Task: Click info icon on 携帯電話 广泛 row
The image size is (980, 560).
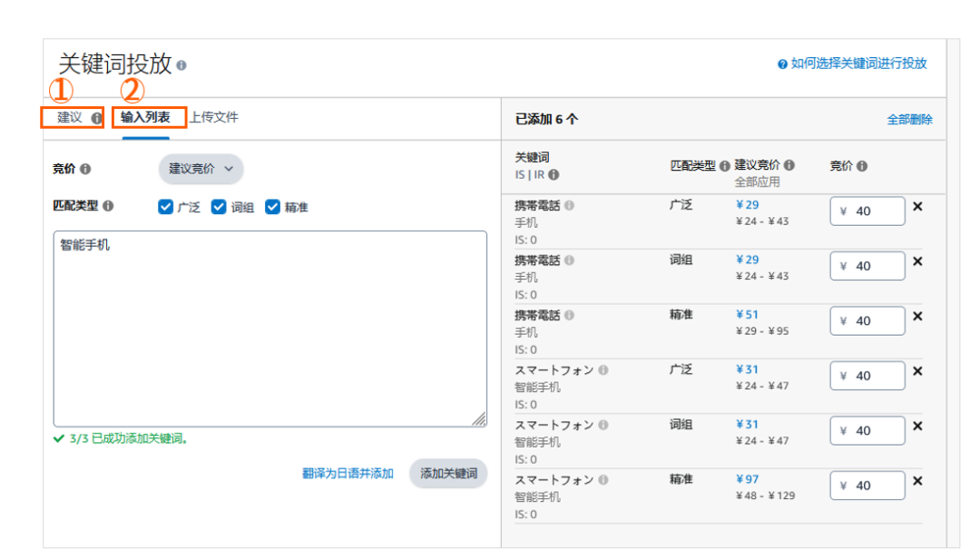Action: tap(569, 205)
